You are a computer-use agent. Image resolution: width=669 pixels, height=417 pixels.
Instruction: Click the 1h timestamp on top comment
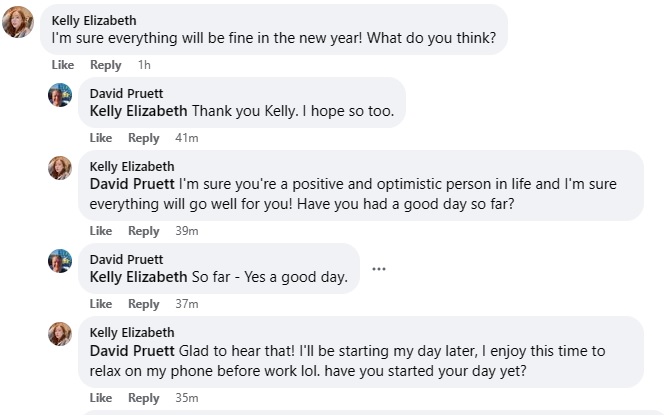(x=144, y=65)
